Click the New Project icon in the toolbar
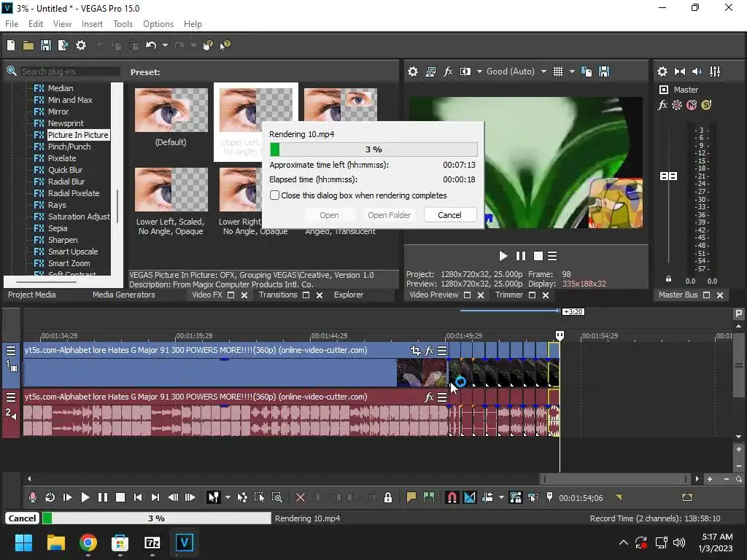 [x=11, y=45]
